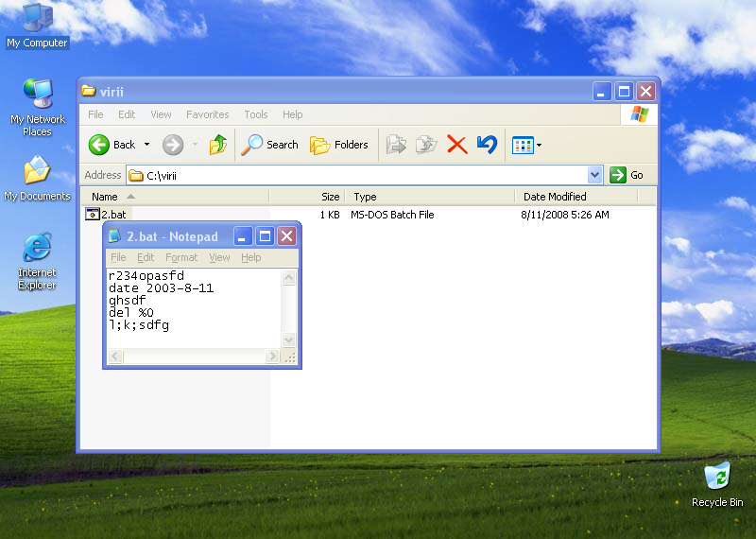756x539 pixels.
Task: Open the Tools menu
Action: coord(255,114)
